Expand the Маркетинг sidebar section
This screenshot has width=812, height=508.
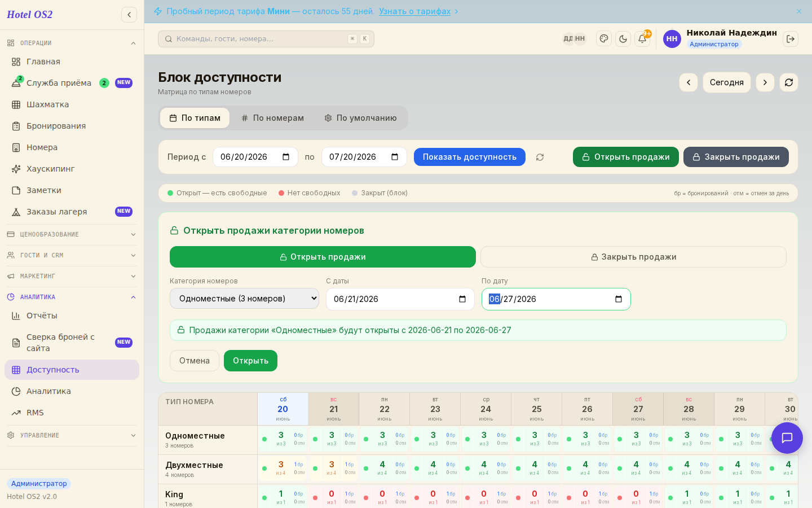[72, 276]
